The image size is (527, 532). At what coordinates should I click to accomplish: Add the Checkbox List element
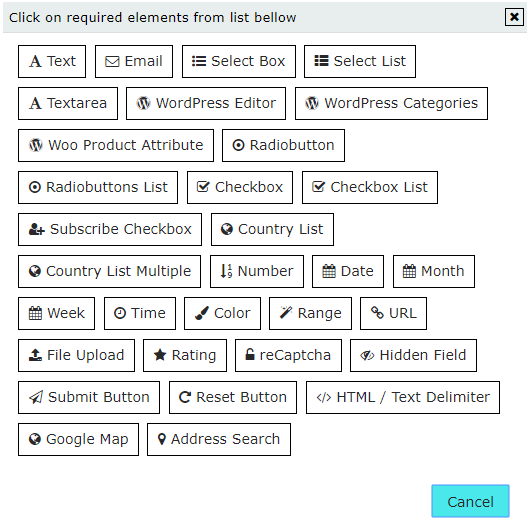[370, 188]
